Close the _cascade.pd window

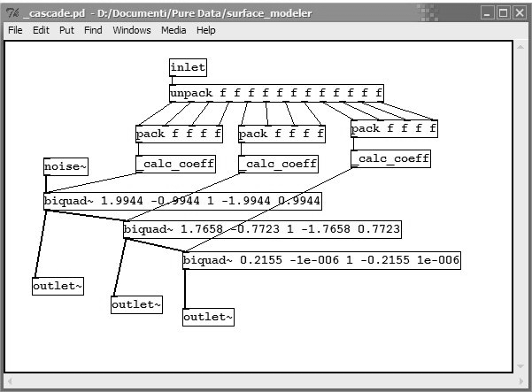point(520,13)
